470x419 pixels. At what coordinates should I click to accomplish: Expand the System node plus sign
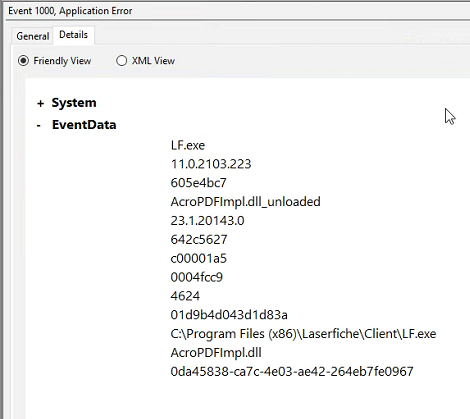[40, 104]
